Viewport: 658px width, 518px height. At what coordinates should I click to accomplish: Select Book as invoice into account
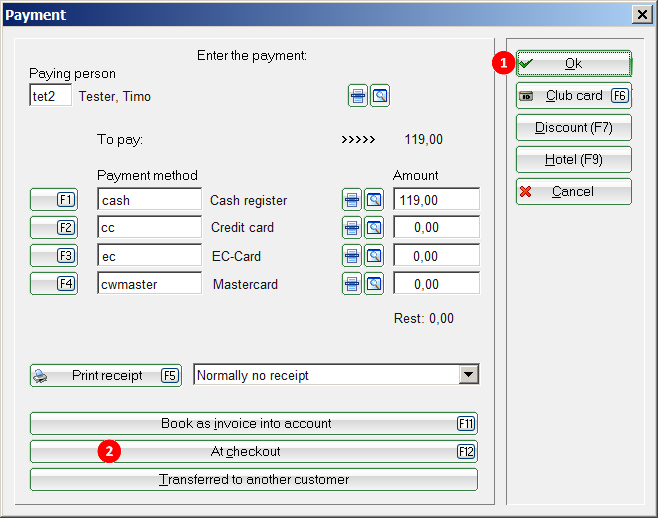pos(253,424)
